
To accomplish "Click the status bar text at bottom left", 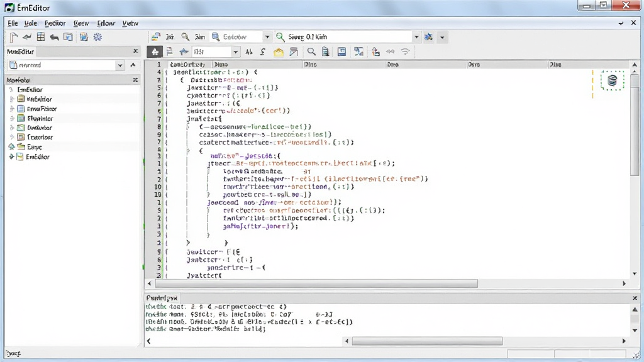I will click(13, 353).
